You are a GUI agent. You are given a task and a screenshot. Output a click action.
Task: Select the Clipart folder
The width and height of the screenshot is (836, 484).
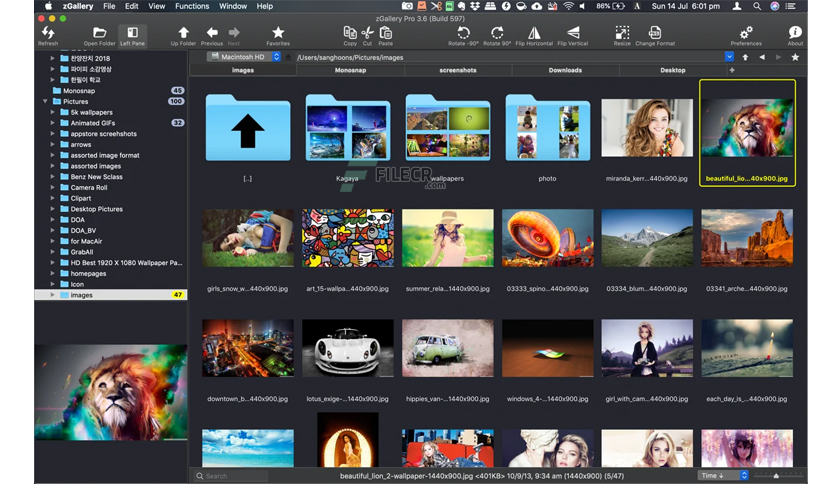[111, 198]
